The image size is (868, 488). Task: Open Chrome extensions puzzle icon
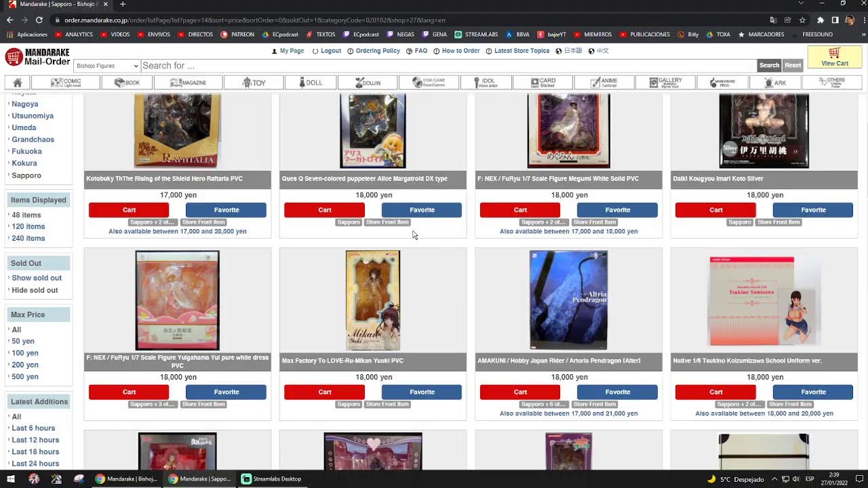(820, 20)
